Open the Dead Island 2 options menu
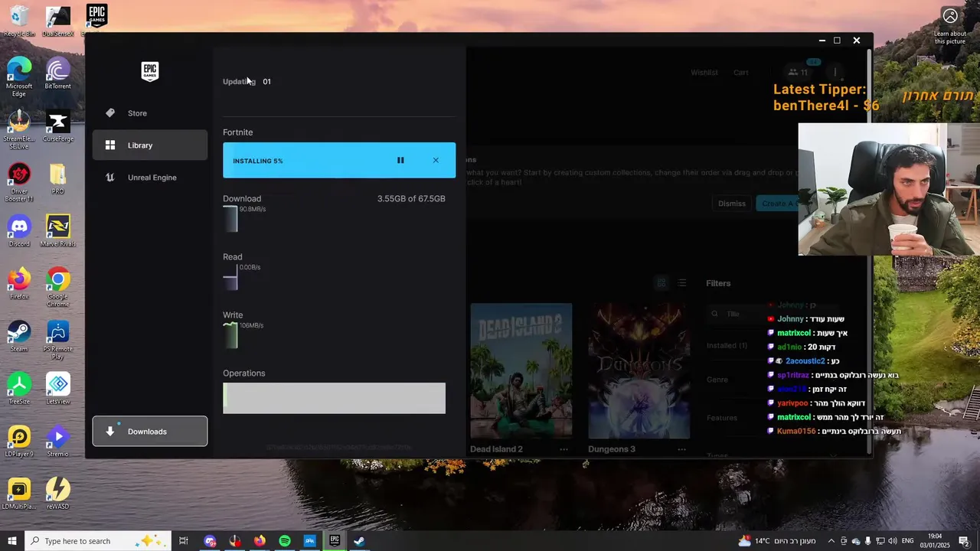The height and width of the screenshot is (551, 980). 564,449
